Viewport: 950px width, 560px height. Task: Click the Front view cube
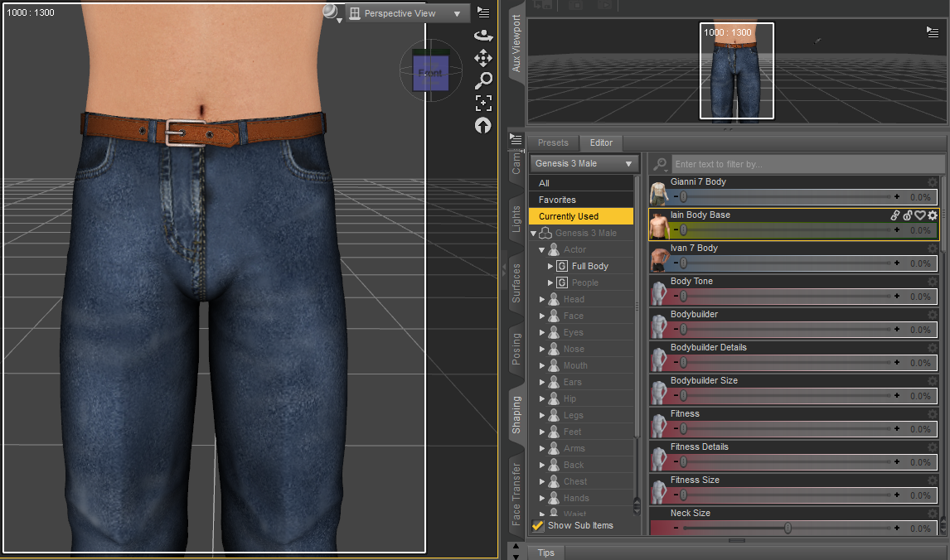pos(430,72)
